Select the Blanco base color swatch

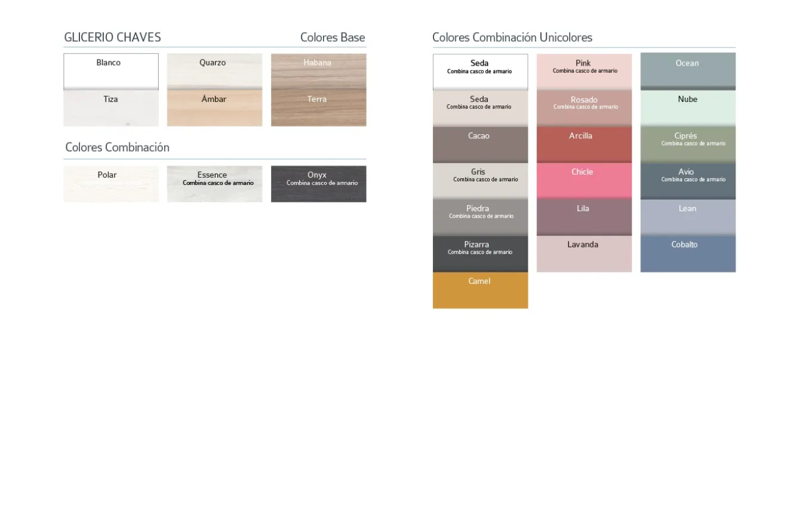tap(111, 72)
